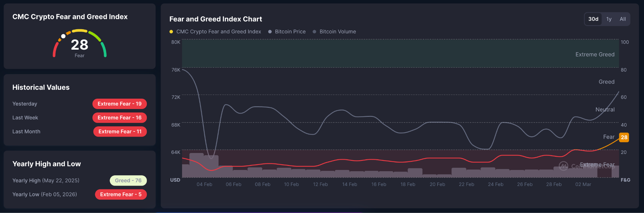
Task: Click the Extreme Fear - 5 yearly low badge
Action: tap(121, 194)
